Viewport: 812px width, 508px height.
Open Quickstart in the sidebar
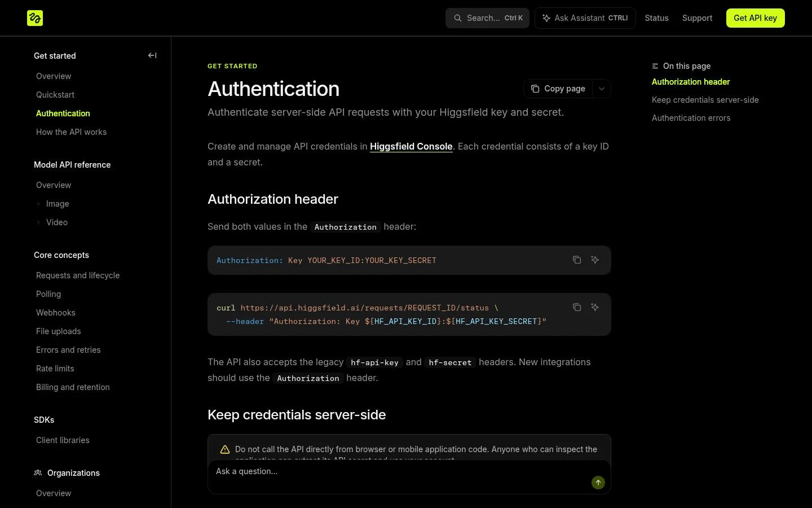(x=55, y=95)
